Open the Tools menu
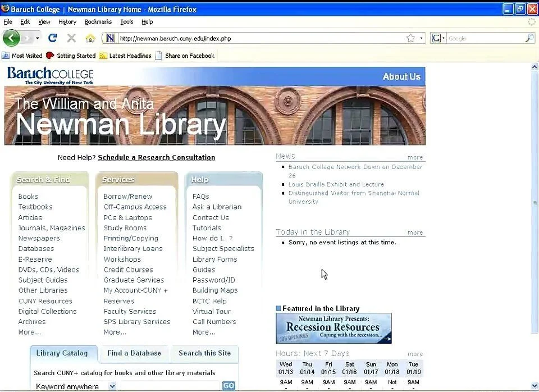This screenshot has width=539, height=392. [127, 22]
